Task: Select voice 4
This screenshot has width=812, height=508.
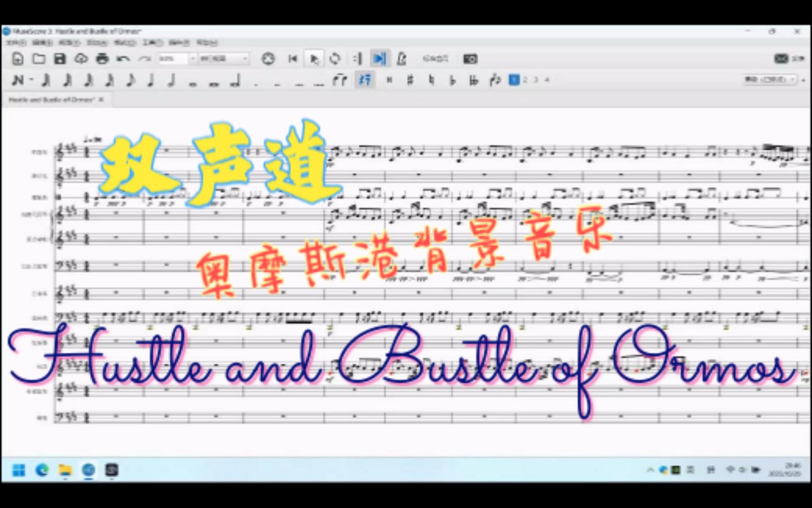Action: pyautogui.click(x=547, y=80)
